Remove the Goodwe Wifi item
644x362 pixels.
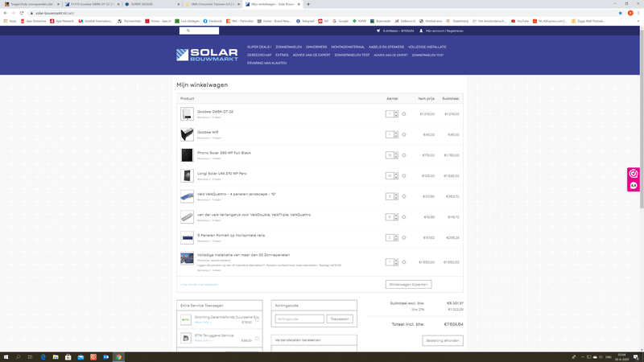tap(404, 134)
